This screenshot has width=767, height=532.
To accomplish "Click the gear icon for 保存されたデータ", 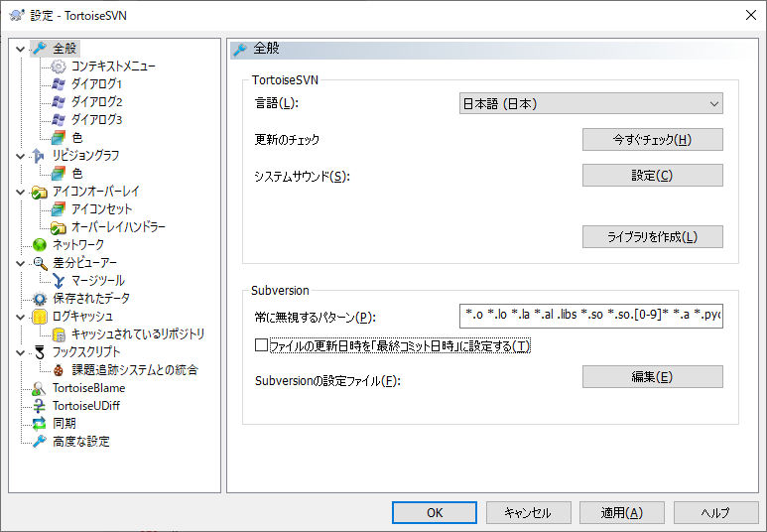I will 39,299.
